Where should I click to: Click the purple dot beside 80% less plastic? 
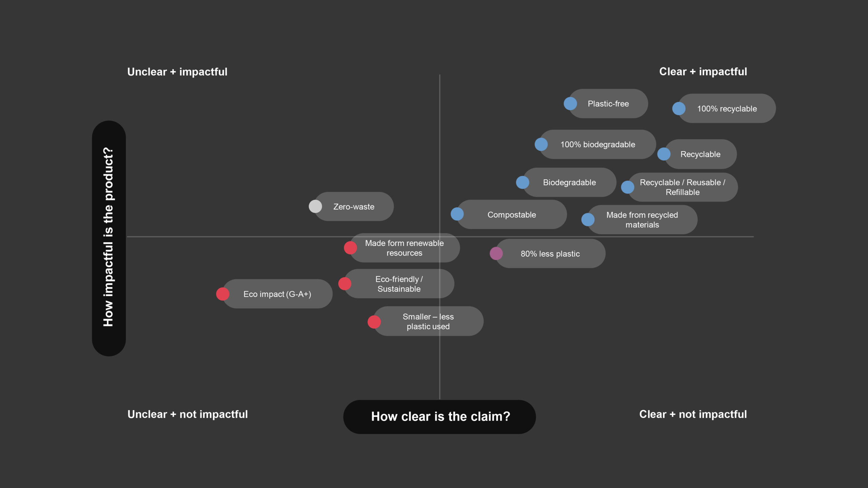click(496, 253)
